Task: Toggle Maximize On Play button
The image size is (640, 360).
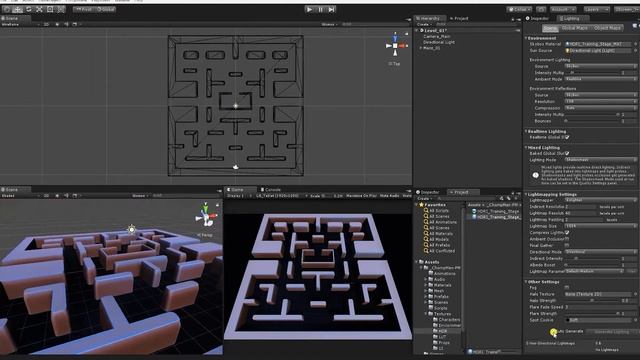Action: (361, 196)
